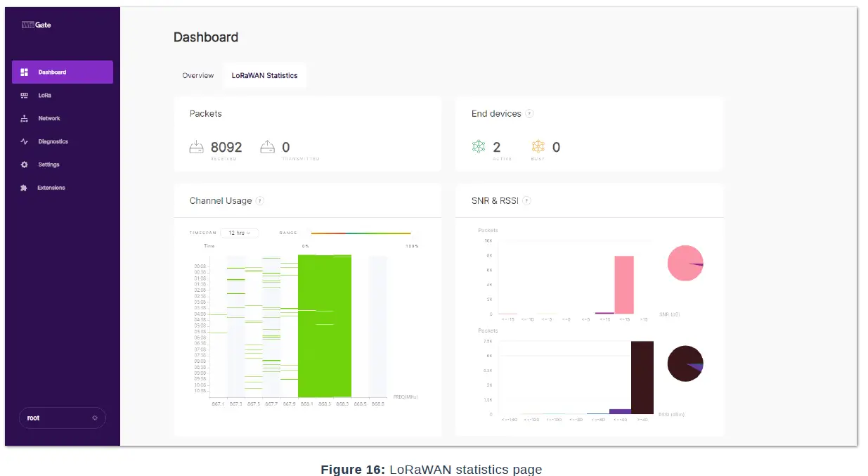Select the Network topology icon
Screen dimensions: 868x476
pos(24,119)
